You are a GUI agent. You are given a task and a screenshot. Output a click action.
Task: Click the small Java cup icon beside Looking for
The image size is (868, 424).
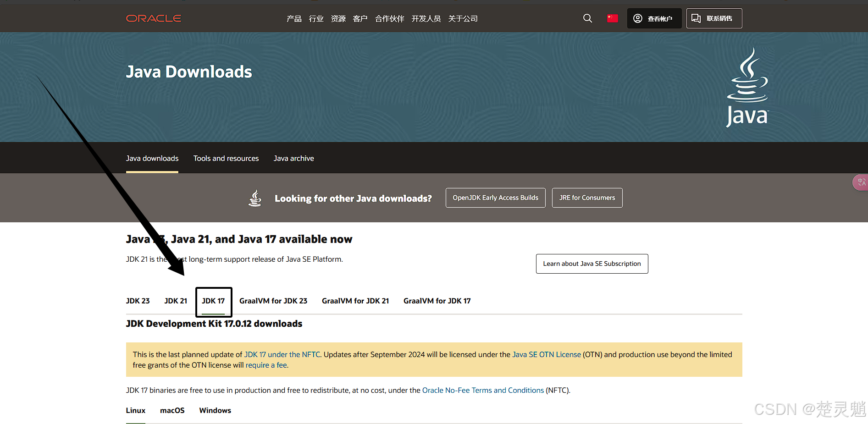tap(255, 198)
